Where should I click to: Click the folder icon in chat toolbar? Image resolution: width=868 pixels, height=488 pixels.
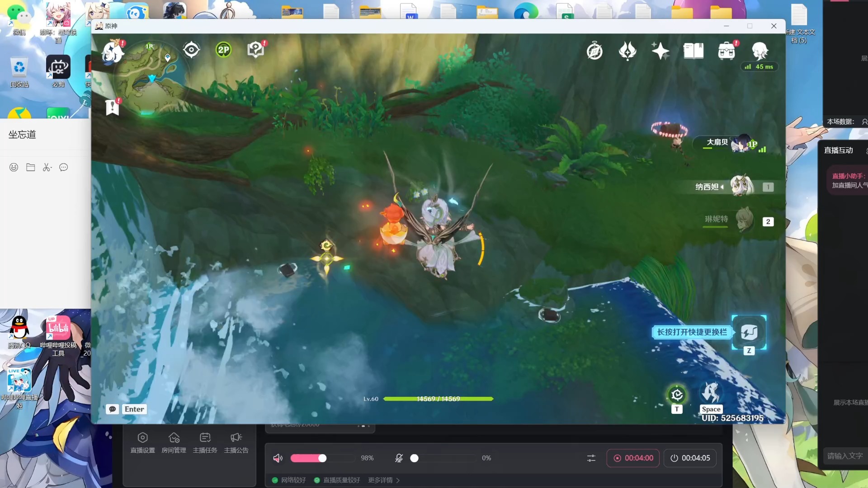point(31,167)
